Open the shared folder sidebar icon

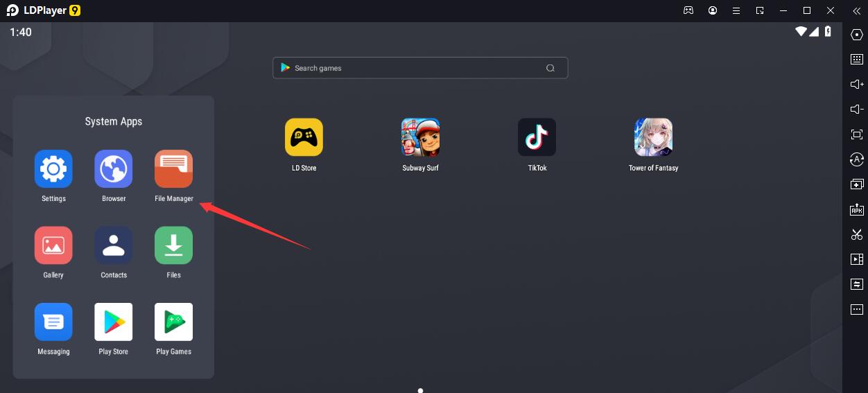click(857, 284)
